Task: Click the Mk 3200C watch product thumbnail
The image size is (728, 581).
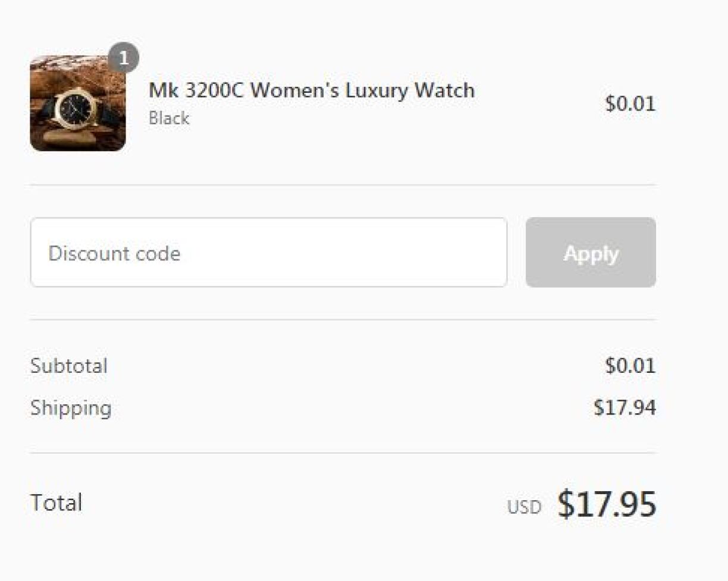Action: coord(77,104)
